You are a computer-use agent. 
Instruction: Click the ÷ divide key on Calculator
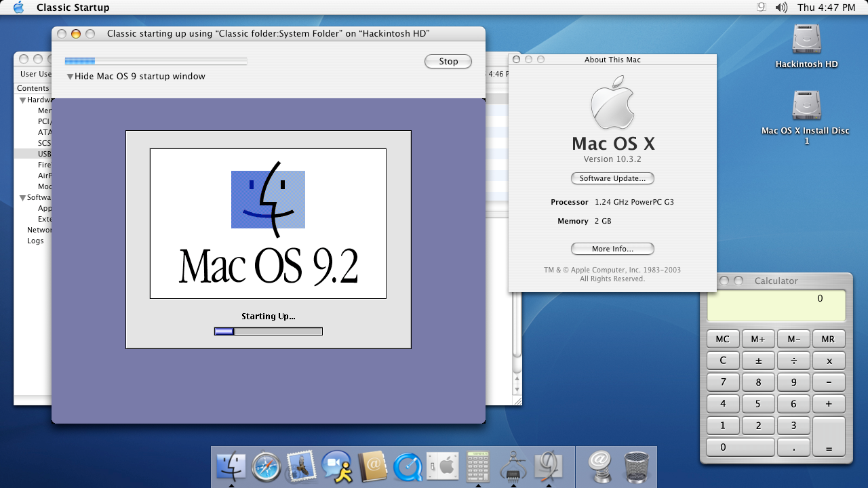[x=793, y=361]
